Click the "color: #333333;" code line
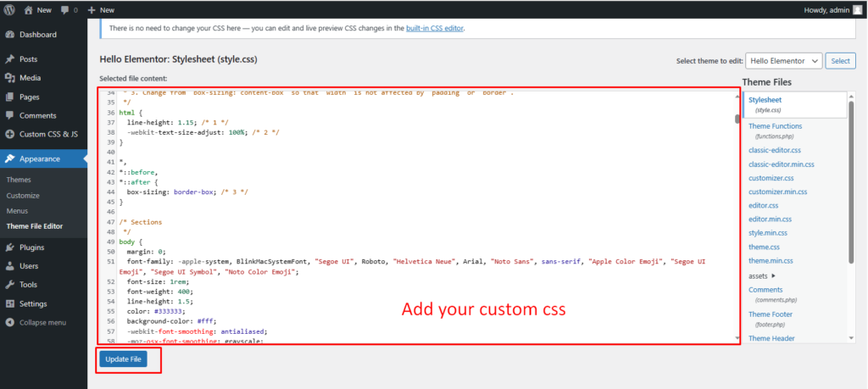This screenshot has width=868, height=389. (x=156, y=312)
